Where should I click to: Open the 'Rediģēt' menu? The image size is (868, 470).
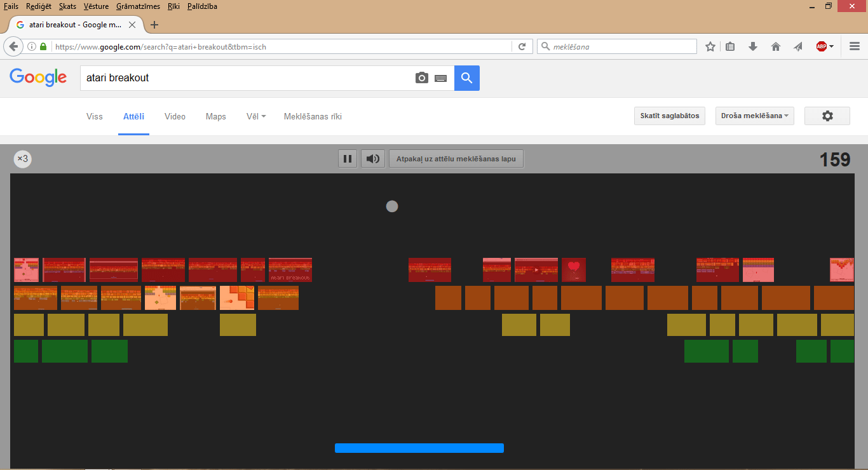tap(39, 6)
